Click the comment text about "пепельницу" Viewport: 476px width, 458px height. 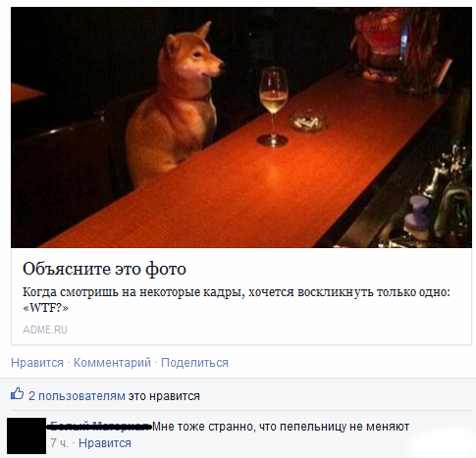point(281,427)
